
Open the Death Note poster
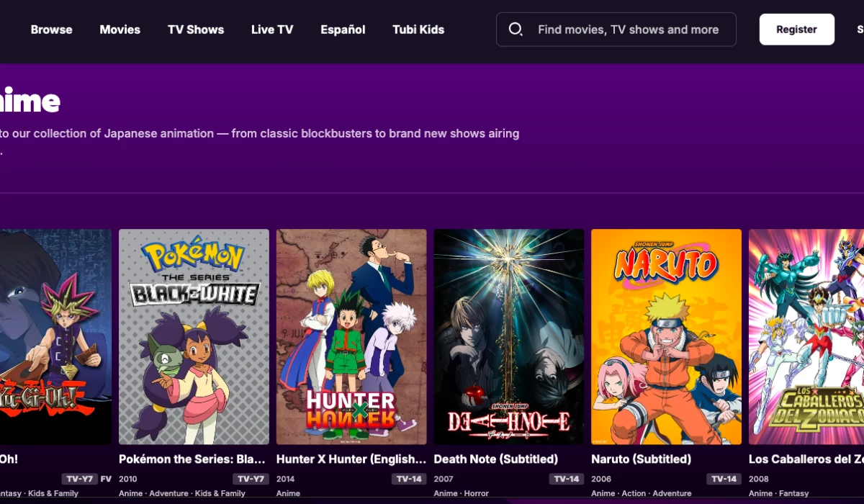(x=509, y=337)
